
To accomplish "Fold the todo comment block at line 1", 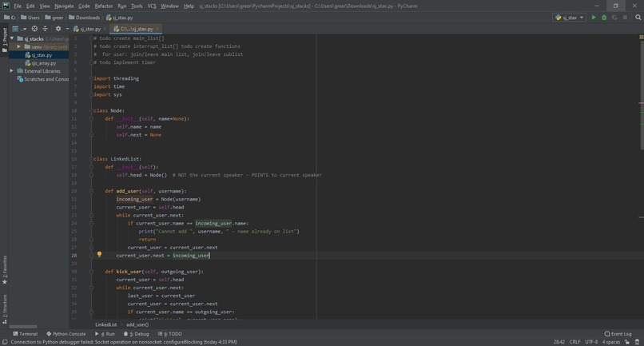I will click(91, 38).
